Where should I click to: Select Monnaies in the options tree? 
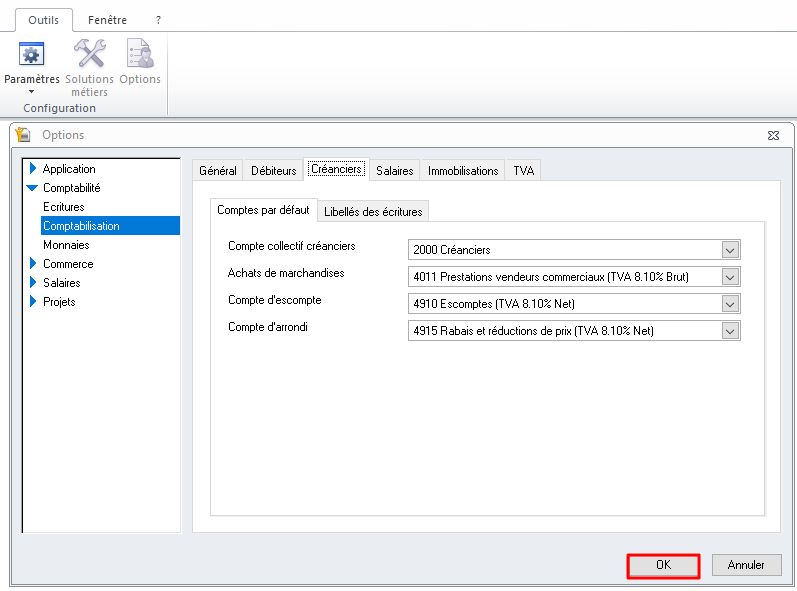click(x=66, y=245)
